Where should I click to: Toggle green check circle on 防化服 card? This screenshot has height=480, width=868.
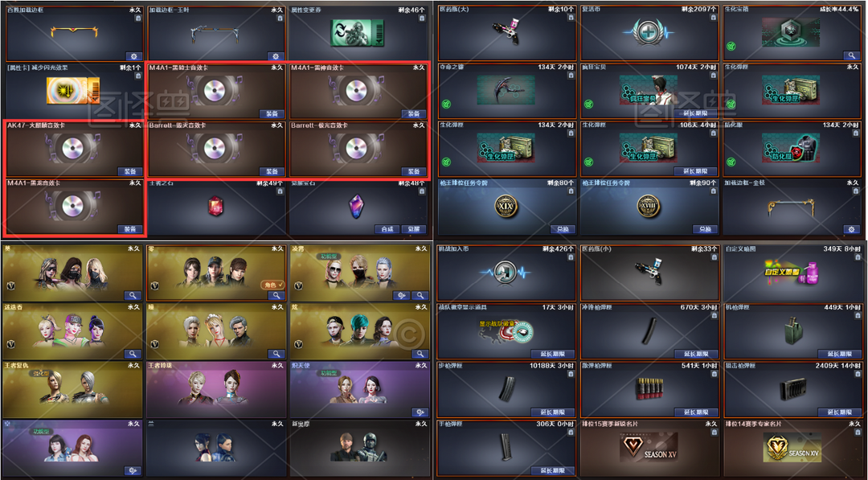[x=731, y=162]
